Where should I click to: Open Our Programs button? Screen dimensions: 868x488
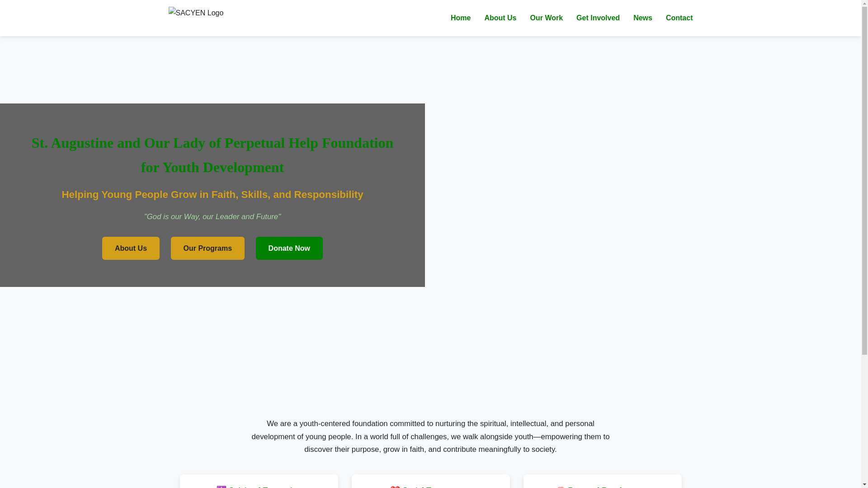point(208,248)
